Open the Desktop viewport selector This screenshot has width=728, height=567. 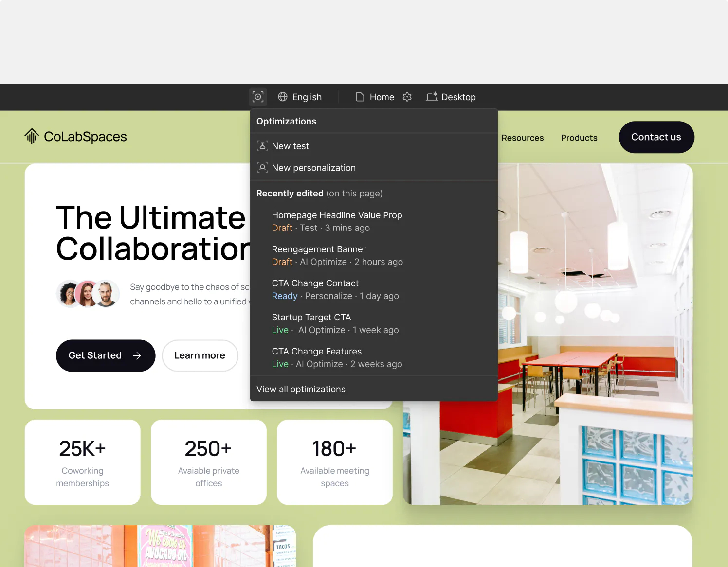458,97
